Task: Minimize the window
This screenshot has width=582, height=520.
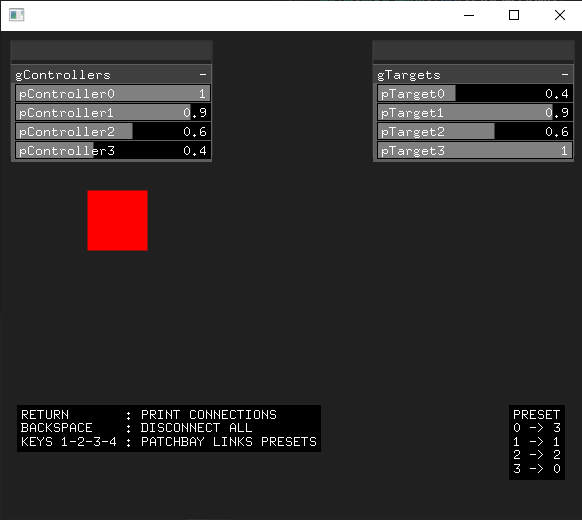Action: click(x=469, y=15)
